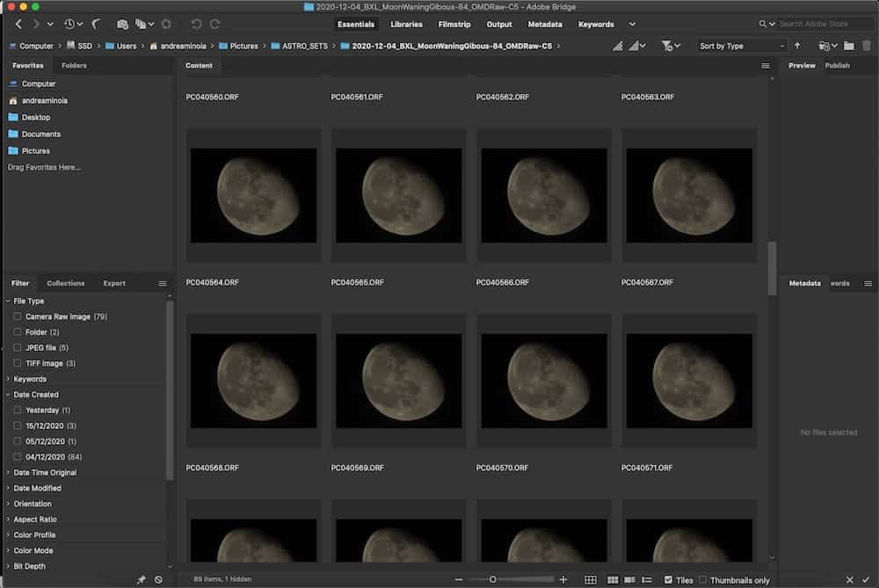Switch to the Filmstrip workspace
Image resolution: width=879 pixels, height=588 pixels.
point(454,24)
